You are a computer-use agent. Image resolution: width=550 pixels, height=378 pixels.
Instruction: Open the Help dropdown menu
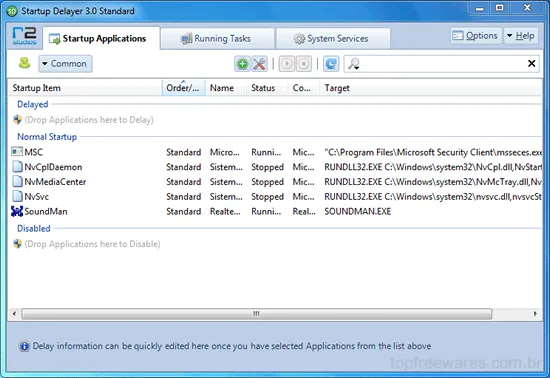click(521, 36)
